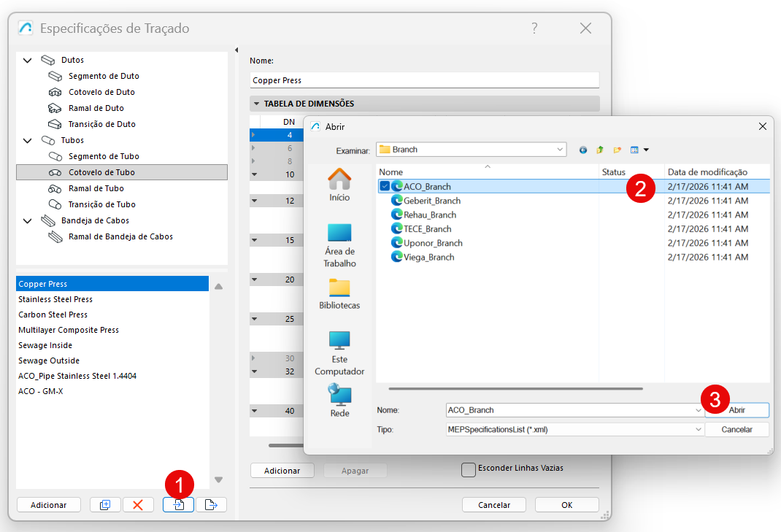Click OK in Especificações de Traçado
Viewport: 781px width, 532px height.
click(x=567, y=504)
